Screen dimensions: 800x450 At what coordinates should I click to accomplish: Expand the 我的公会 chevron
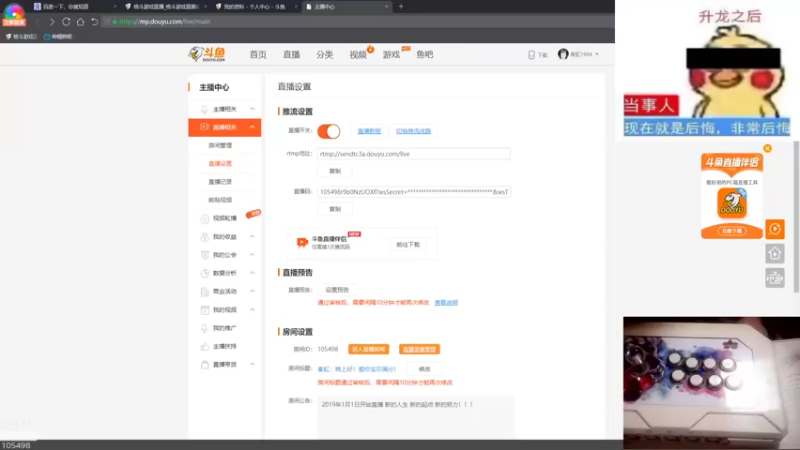[252, 255]
